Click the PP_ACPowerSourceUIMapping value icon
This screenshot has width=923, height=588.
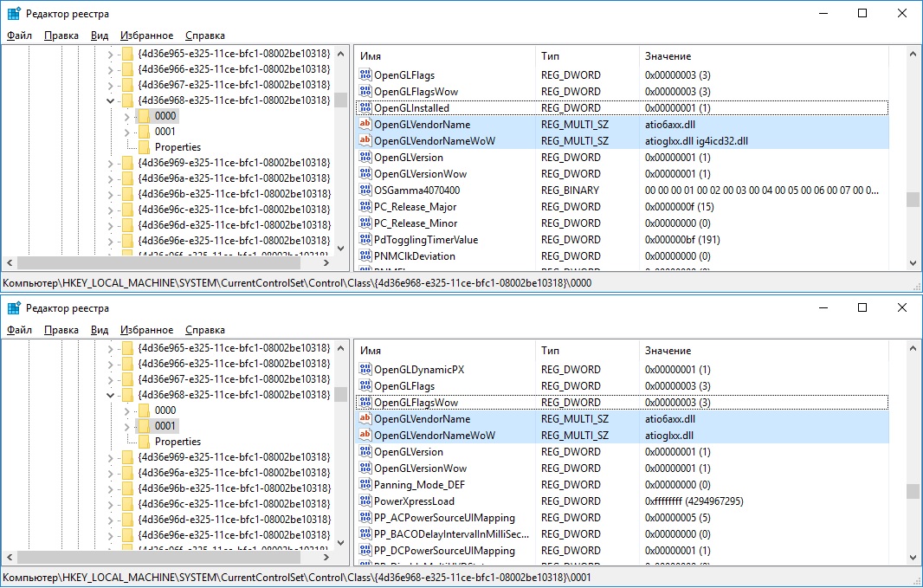pos(365,518)
